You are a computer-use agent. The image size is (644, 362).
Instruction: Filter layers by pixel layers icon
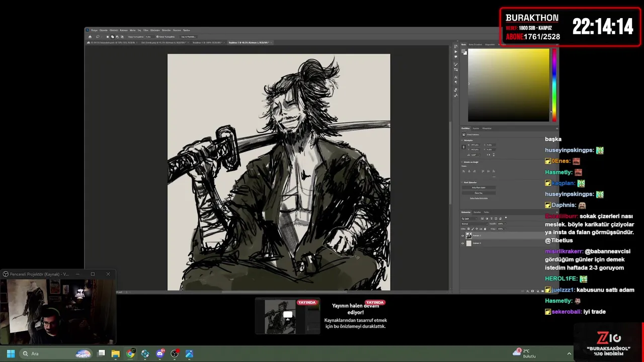pyautogui.click(x=482, y=219)
